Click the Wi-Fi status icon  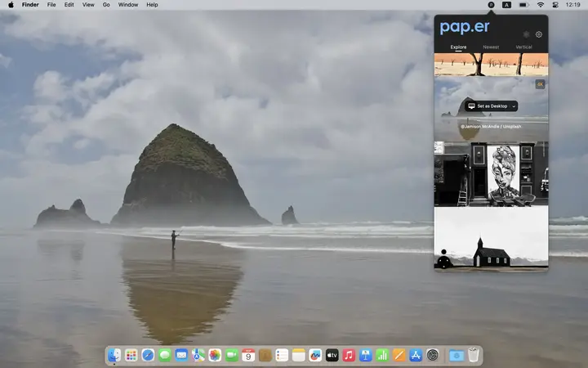[x=541, y=5]
